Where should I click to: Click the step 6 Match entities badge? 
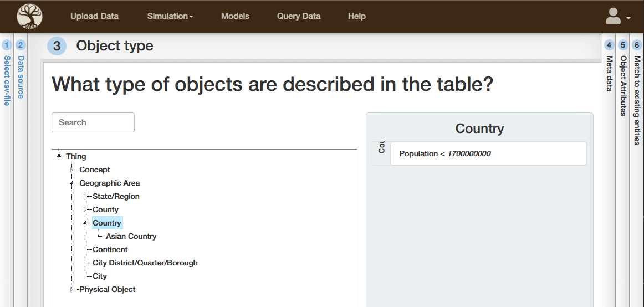(x=637, y=45)
